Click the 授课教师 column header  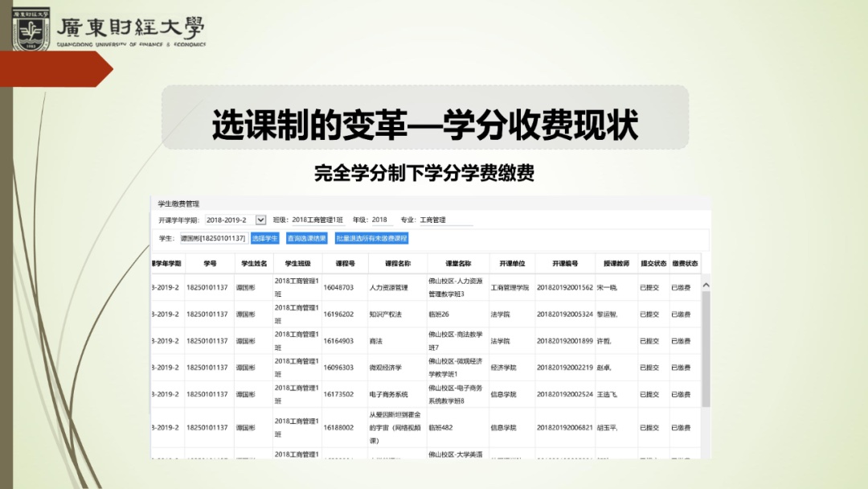coord(616,263)
